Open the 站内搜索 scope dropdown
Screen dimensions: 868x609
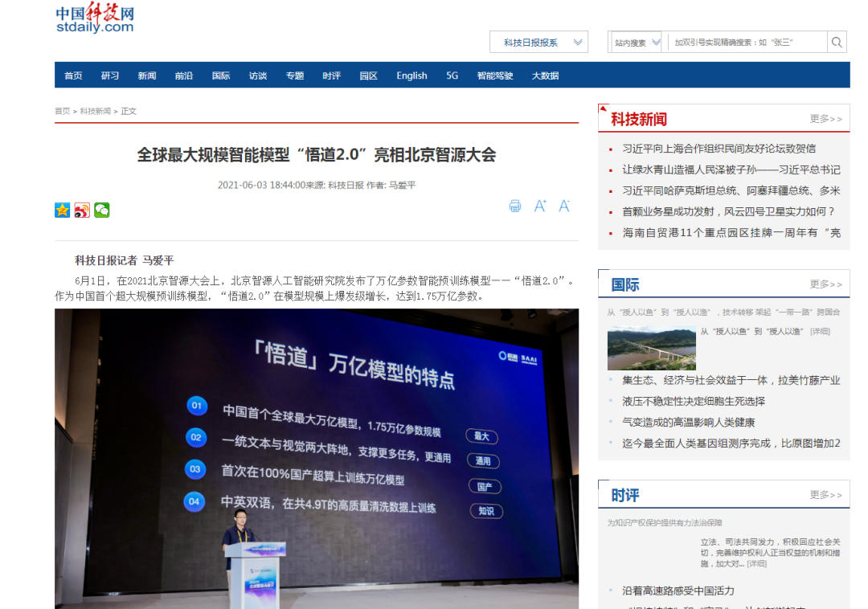coord(637,42)
